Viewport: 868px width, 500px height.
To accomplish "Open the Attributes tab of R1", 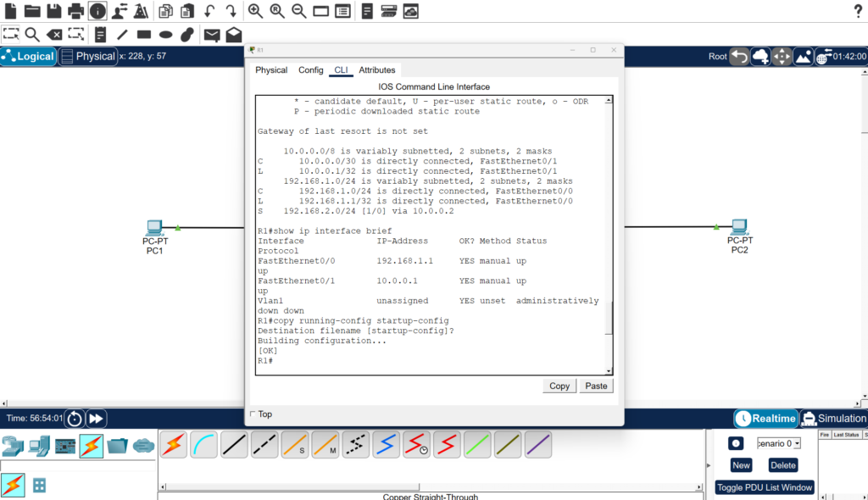I will click(x=377, y=69).
